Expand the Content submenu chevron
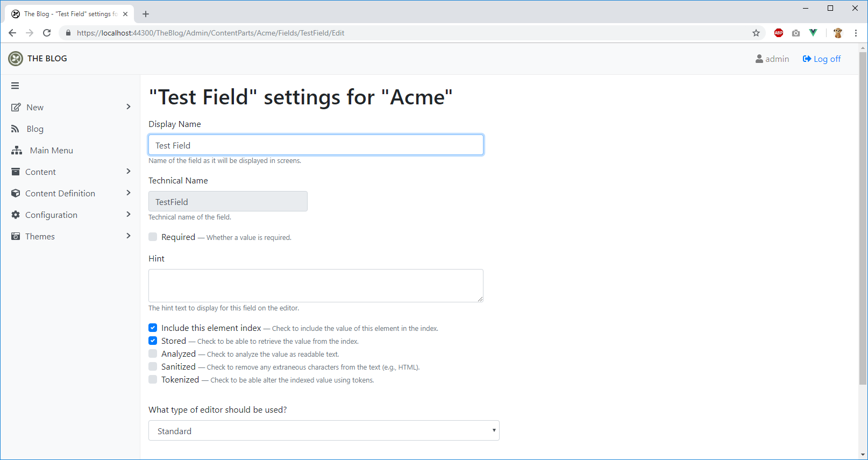Screen dimensions: 868x460 pos(128,171)
